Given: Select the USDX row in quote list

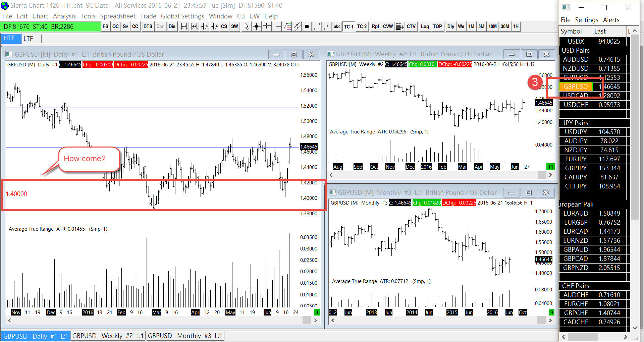Looking at the screenshot, I should pyautogui.click(x=594, y=41).
